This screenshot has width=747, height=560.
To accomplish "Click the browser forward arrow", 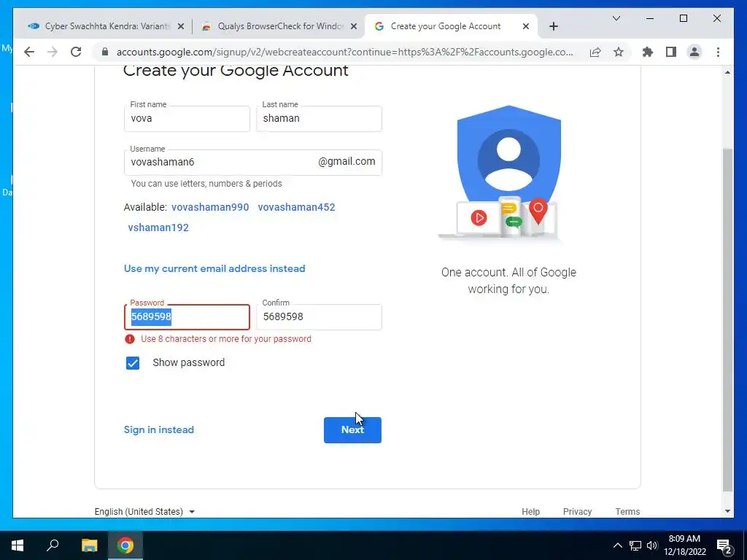I will coord(53,52).
